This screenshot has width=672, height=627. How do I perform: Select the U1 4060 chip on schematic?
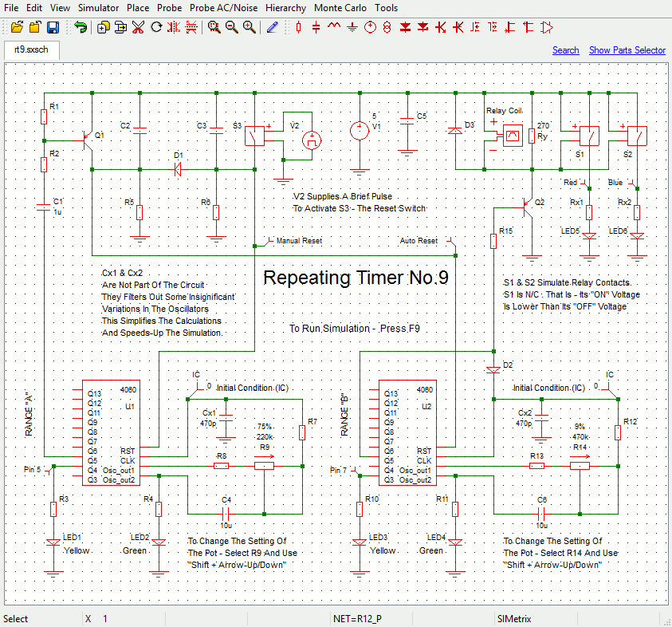[x=111, y=432]
